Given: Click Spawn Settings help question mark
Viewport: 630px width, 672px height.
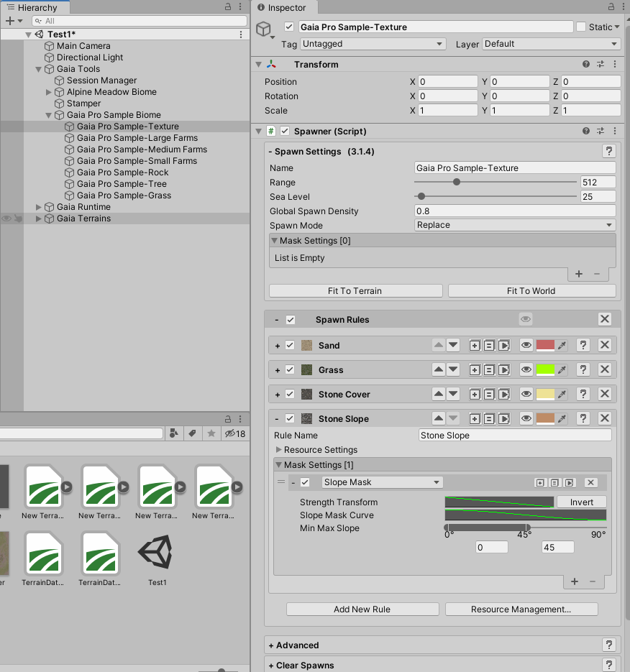Looking at the screenshot, I should click(608, 151).
